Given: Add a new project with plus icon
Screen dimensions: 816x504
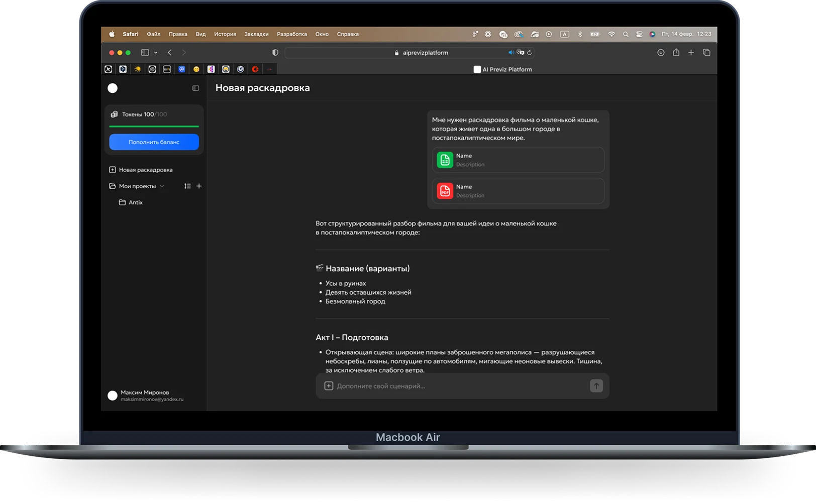Looking at the screenshot, I should [199, 186].
